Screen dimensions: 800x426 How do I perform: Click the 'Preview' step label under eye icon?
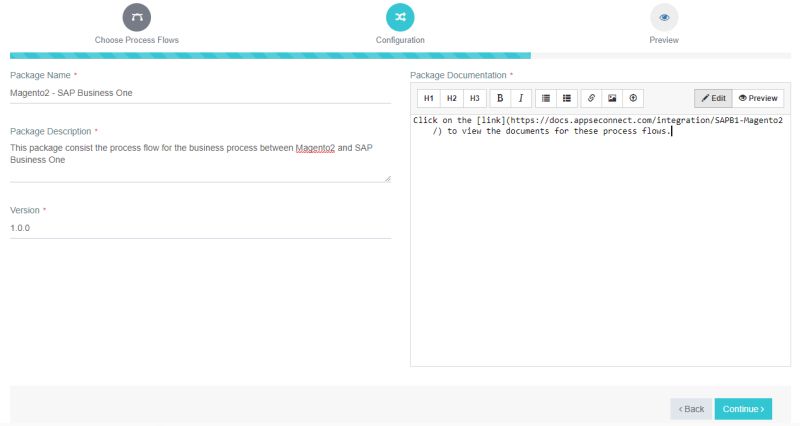664,40
